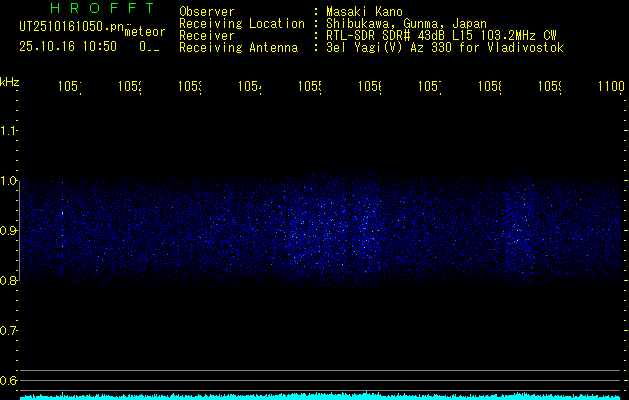Click the 0.9 frequency axis label

coord(8,231)
